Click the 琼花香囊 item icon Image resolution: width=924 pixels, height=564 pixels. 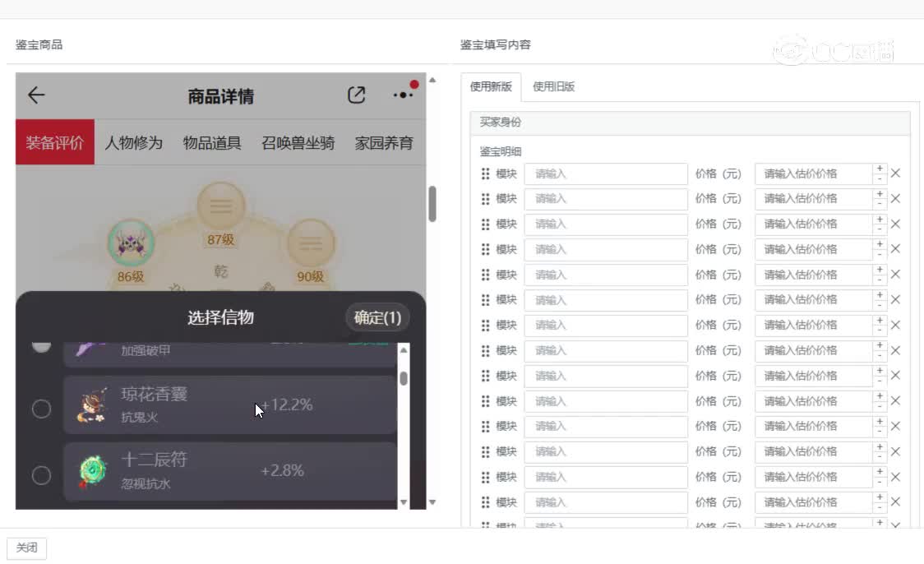tap(93, 405)
